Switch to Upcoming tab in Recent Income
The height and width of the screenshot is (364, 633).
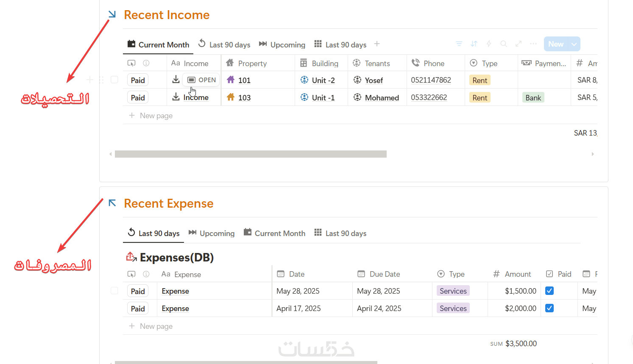point(282,44)
